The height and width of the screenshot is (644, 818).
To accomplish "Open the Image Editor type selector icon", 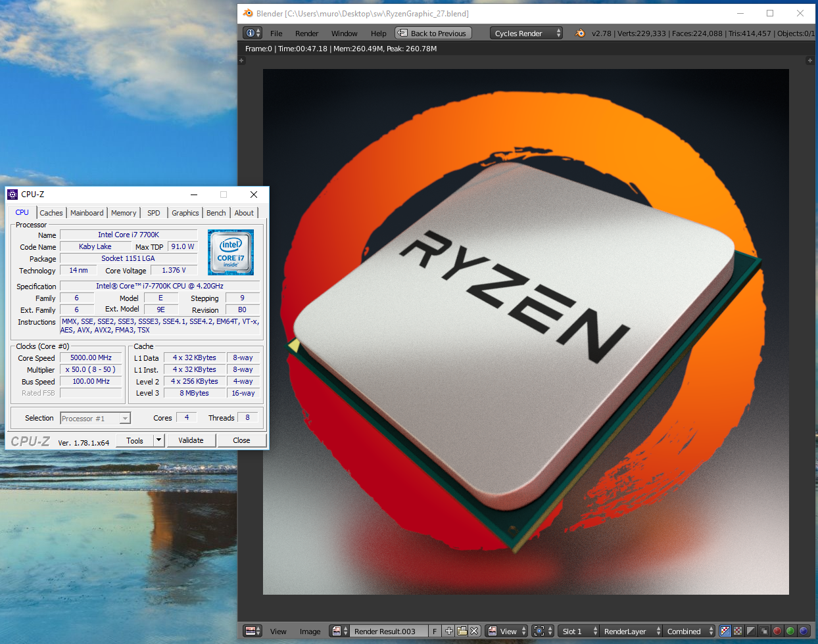I will (x=253, y=631).
